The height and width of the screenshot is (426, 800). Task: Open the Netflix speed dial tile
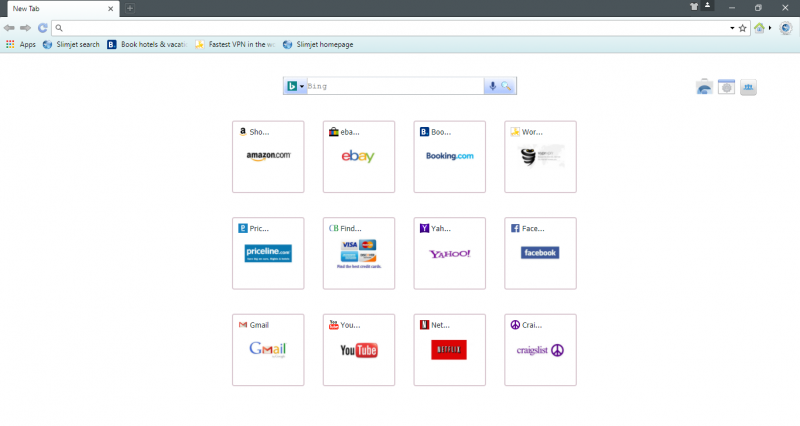coord(449,349)
